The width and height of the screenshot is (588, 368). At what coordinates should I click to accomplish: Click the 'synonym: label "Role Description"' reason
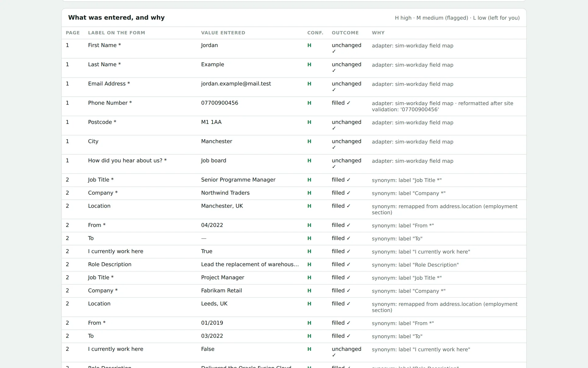tap(415, 265)
